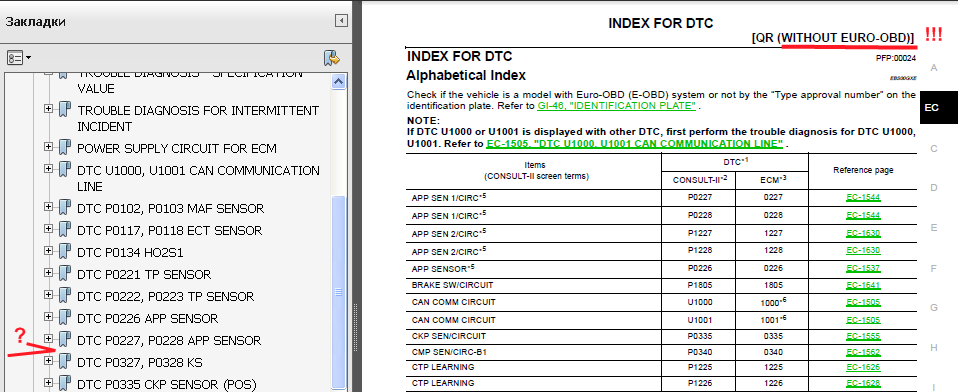Open DTC P0227, P0228 APP SENSOR bookmark

169,341
